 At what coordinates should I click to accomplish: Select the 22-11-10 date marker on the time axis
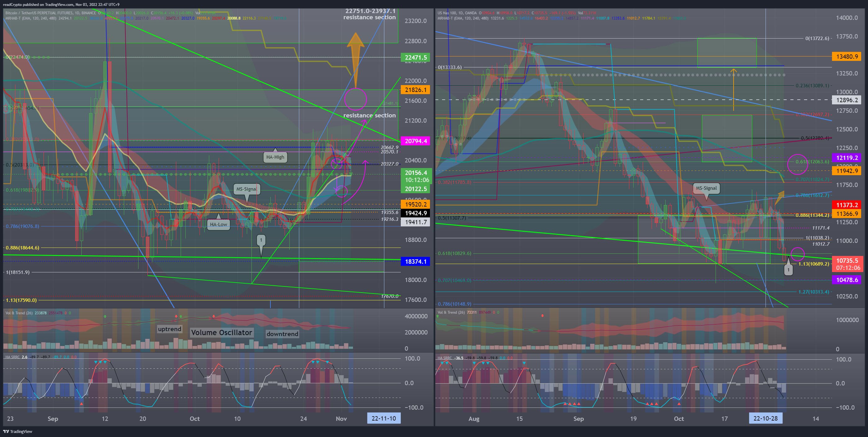click(383, 418)
